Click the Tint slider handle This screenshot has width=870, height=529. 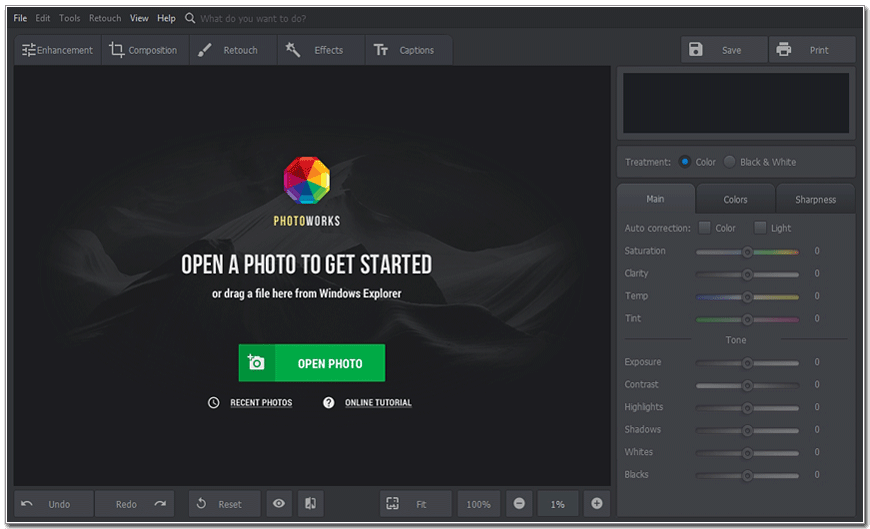point(747,319)
